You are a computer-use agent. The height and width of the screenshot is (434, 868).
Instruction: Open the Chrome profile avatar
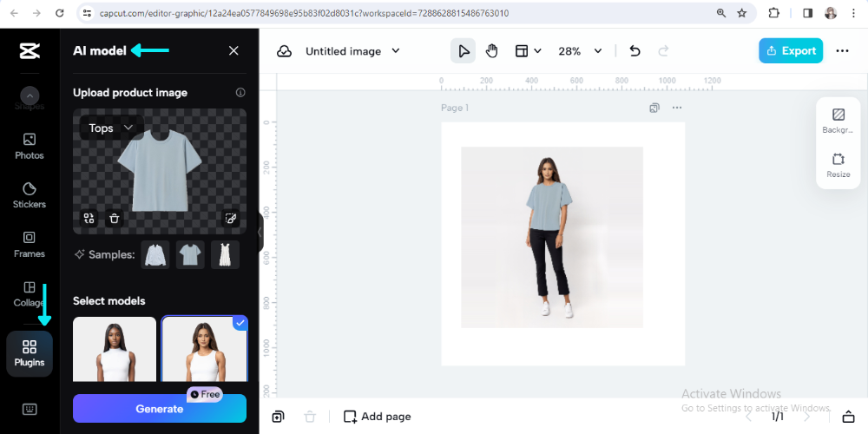831,13
